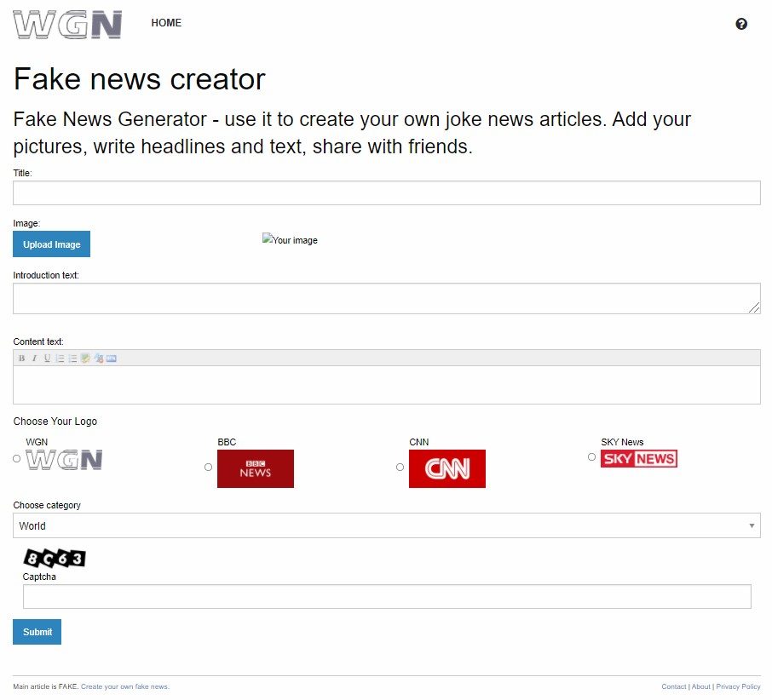Viewport: 772px width, 700px height.
Task: Select the SKY News radio button
Action: pyautogui.click(x=592, y=457)
